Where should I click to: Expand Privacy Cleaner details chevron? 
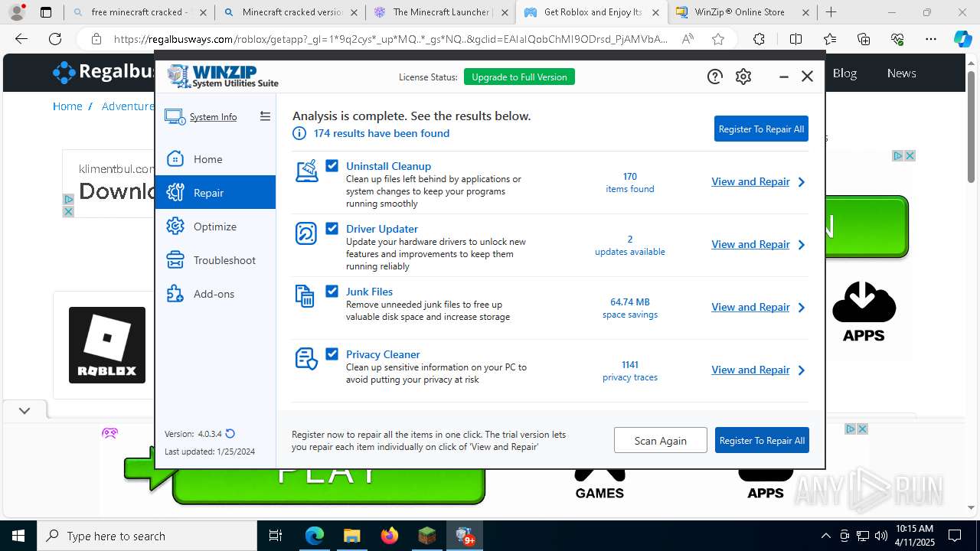point(802,370)
